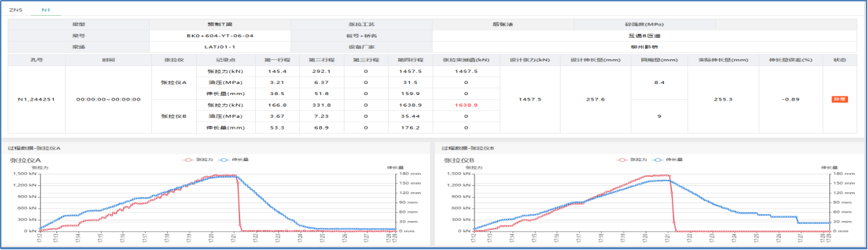Screen dimensions: 868x250
Task: Switch to the ZN5 tab
Action: (x=16, y=10)
